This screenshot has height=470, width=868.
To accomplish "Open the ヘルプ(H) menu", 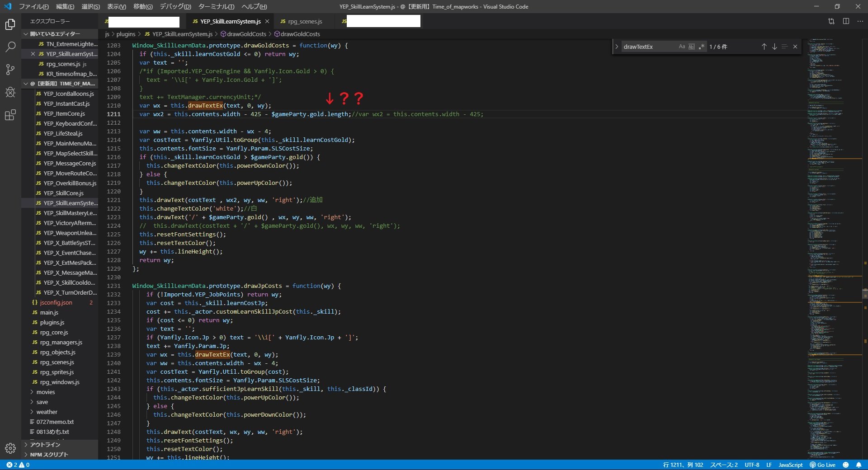I will [254, 6].
